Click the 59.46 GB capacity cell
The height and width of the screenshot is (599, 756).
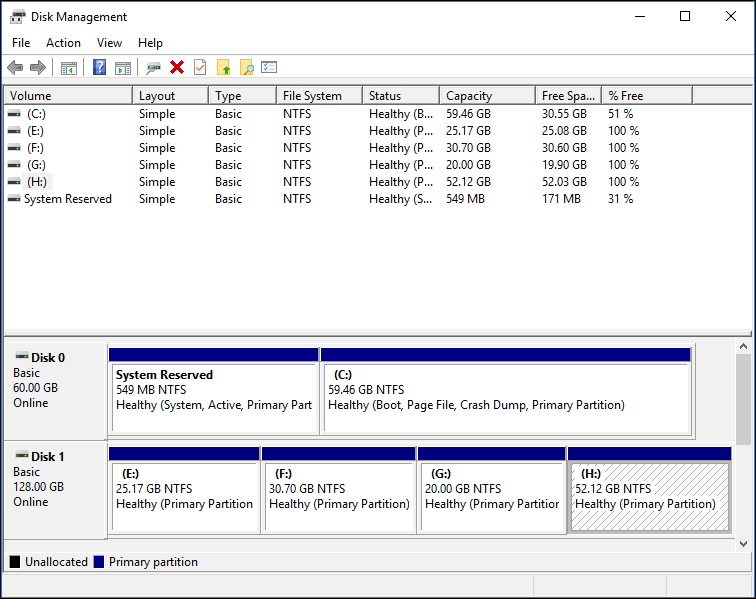(468, 114)
